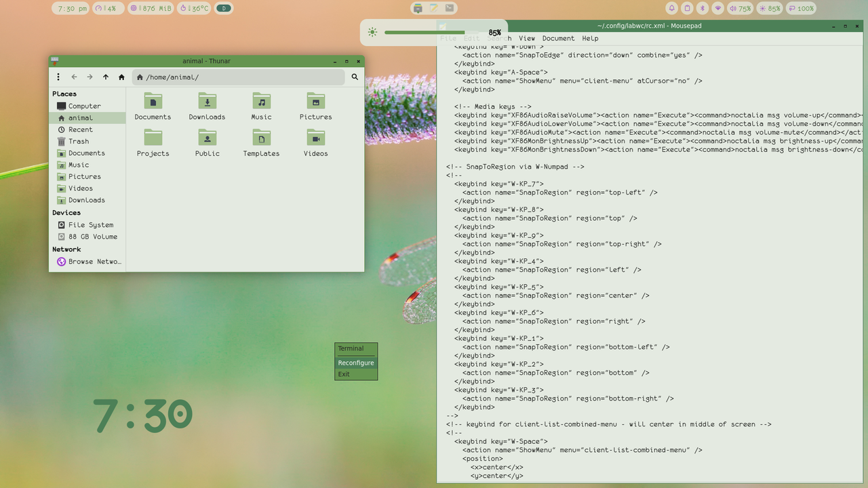Viewport: 868px width, 488px height.
Task: Click the terminal icon in top bar
Action: point(450,8)
